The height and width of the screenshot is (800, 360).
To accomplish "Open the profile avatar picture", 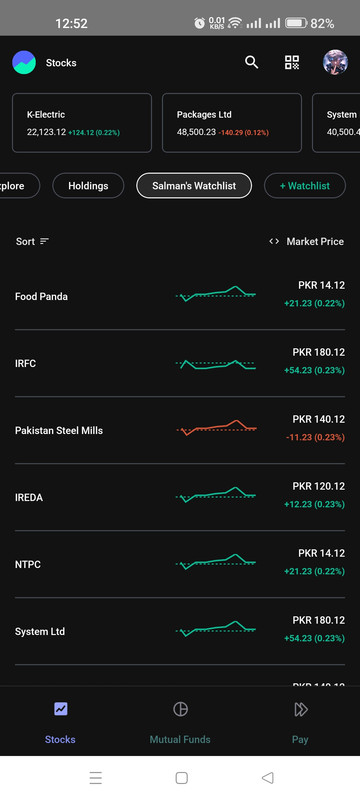I will point(336,62).
